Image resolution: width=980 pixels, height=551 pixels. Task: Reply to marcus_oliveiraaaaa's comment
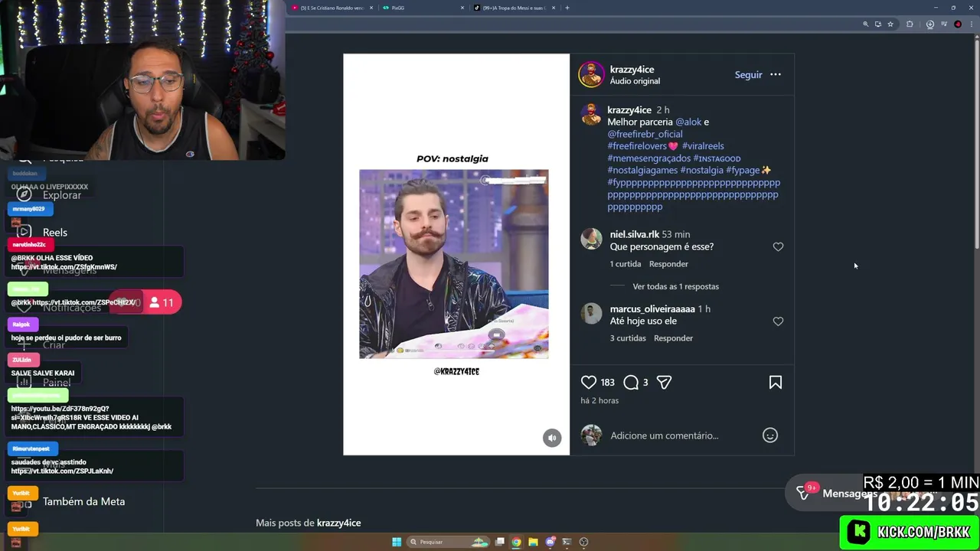pos(673,338)
